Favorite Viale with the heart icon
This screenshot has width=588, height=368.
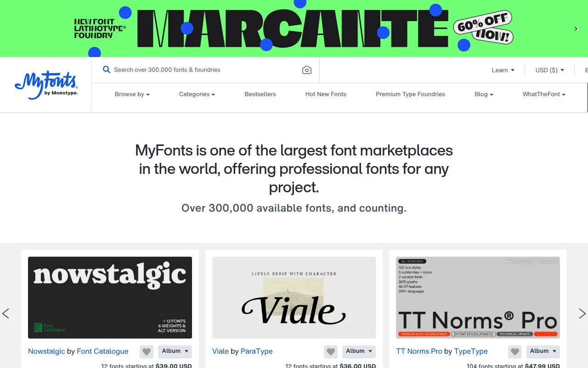click(331, 352)
